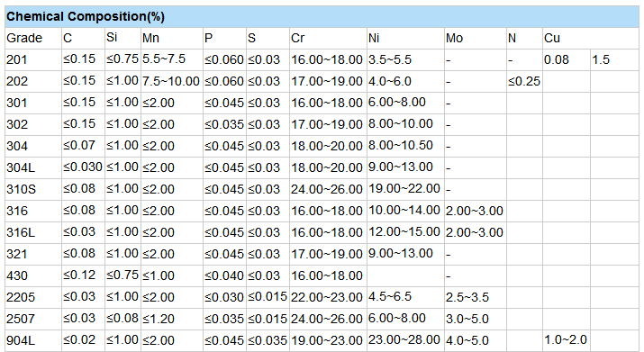Screen dimensions: 644x352
Task: Click the Cr column header cell
Action: pyautogui.click(x=328, y=38)
